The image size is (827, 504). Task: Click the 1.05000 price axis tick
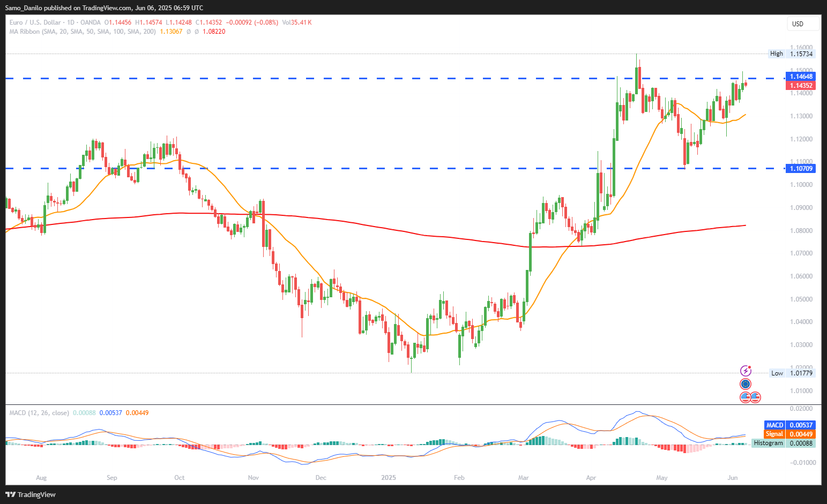(x=801, y=299)
